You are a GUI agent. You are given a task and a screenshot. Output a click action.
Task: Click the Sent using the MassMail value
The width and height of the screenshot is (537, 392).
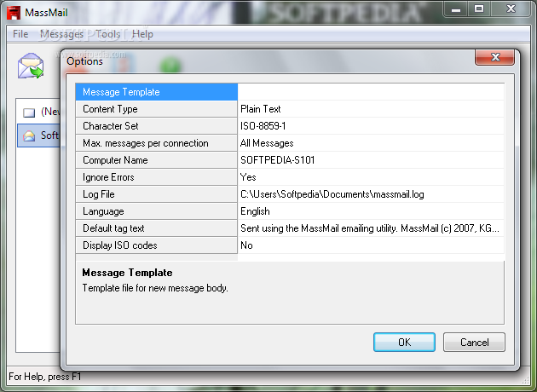point(371,228)
